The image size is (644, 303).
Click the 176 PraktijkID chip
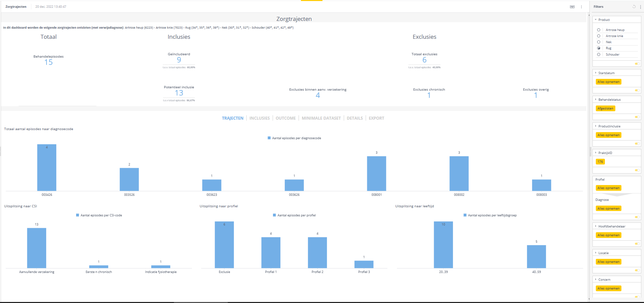pyautogui.click(x=600, y=162)
